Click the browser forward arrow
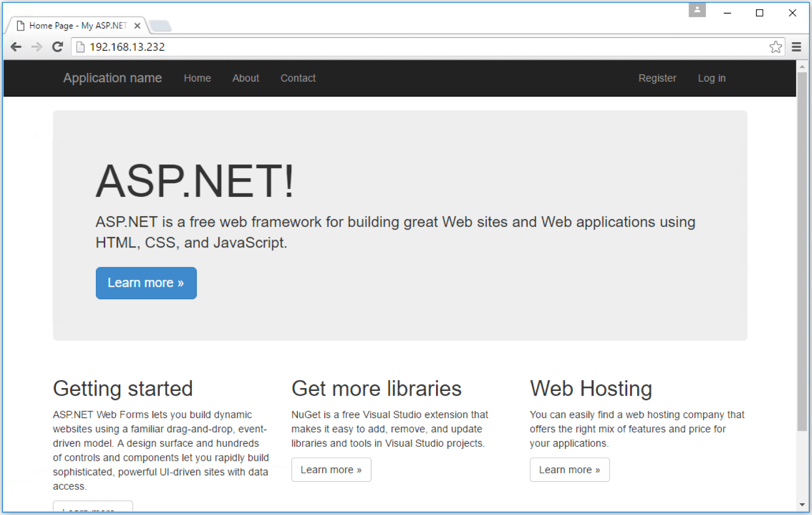The image size is (812, 515). [x=37, y=47]
